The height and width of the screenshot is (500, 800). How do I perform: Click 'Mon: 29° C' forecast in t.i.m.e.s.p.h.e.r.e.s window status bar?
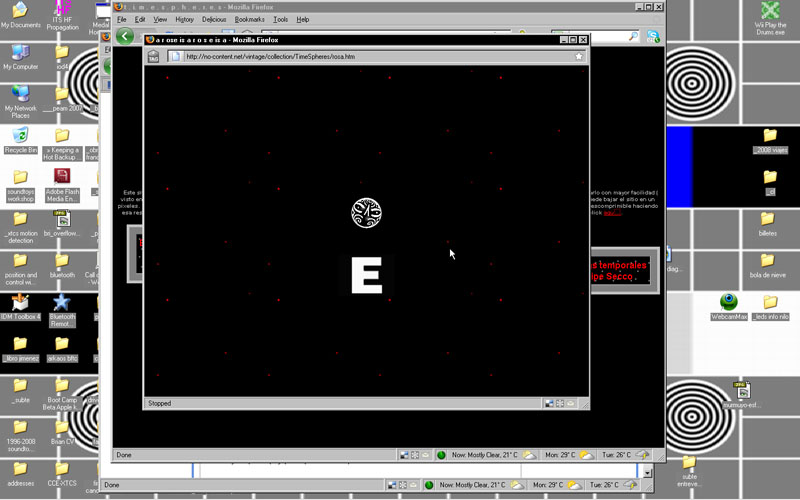pos(560,455)
